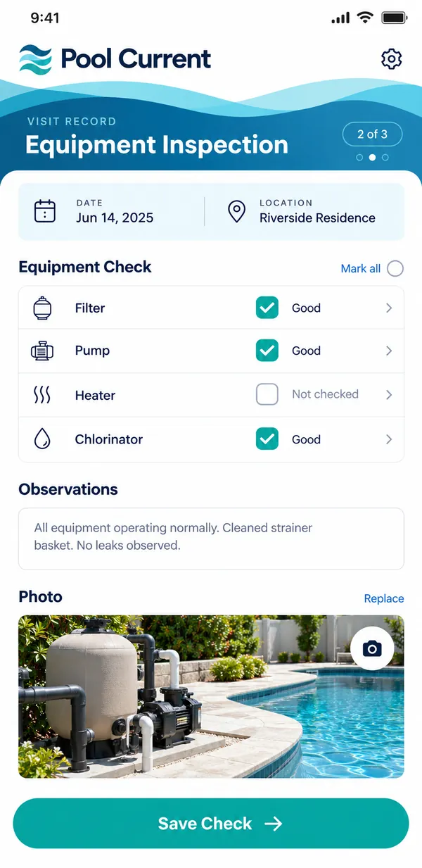
Task: Tap the camera icon on the photo
Action: [x=372, y=648]
